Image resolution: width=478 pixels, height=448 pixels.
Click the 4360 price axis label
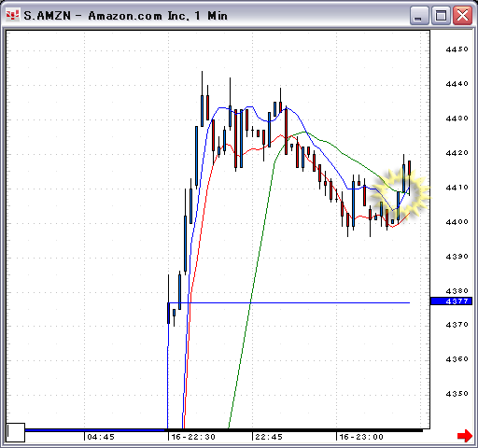click(x=457, y=359)
